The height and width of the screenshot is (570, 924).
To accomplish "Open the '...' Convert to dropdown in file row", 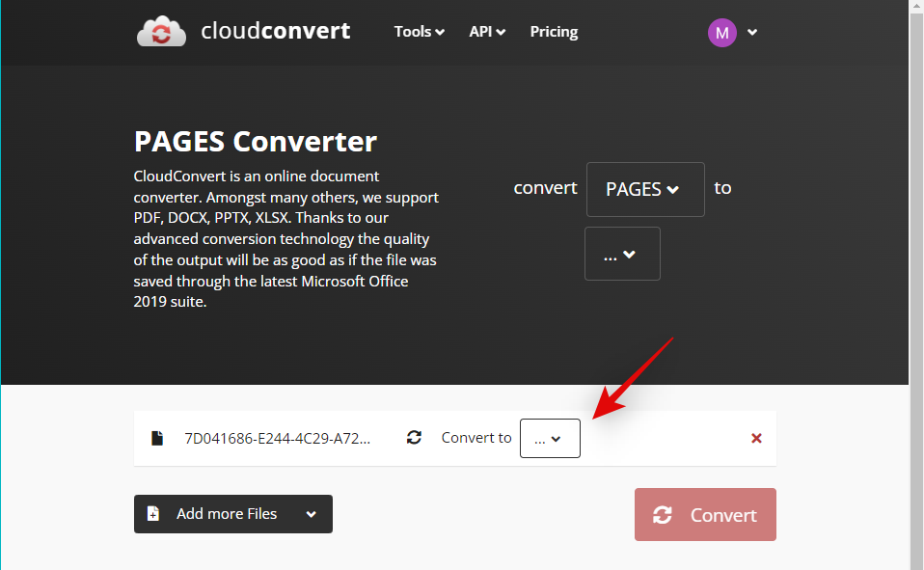I will (x=549, y=438).
